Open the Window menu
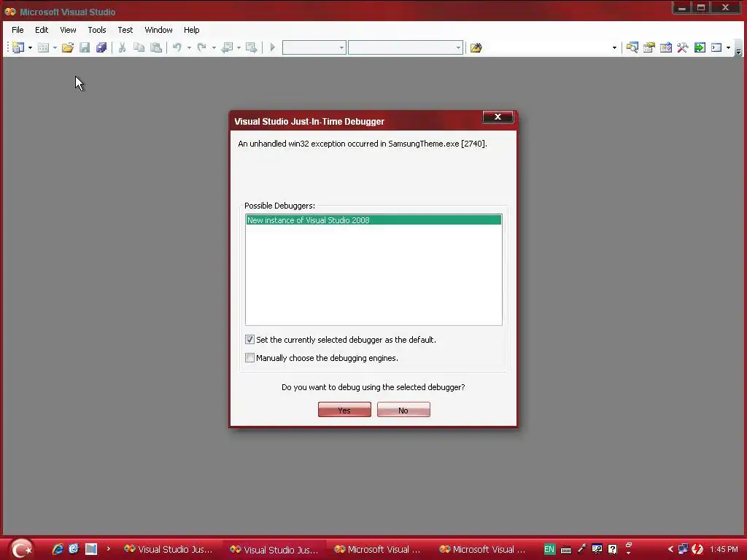747x560 pixels. click(158, 29)
